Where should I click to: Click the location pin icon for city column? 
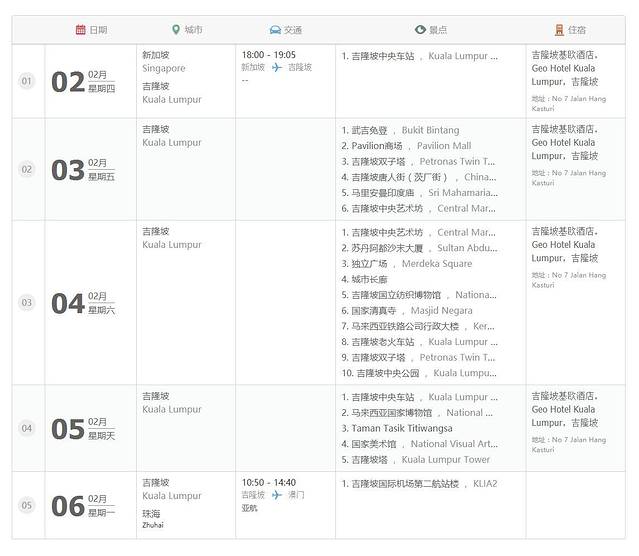coord(176,30)
